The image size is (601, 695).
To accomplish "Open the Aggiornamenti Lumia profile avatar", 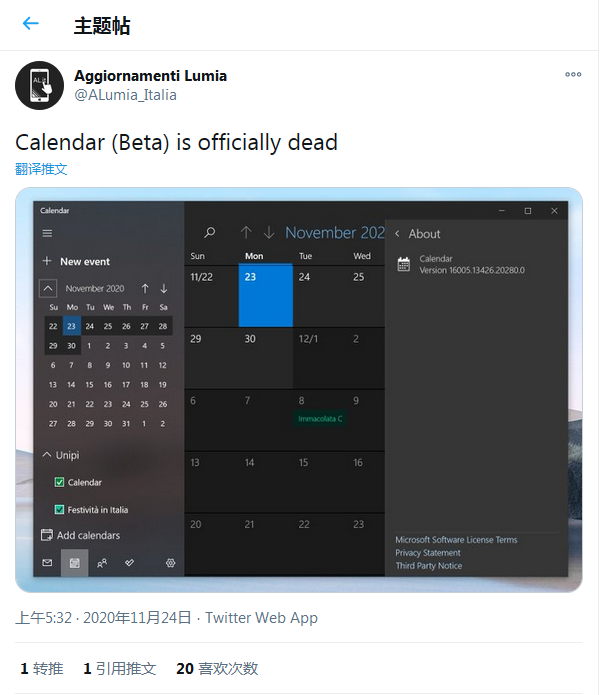I will pos(39,86).
